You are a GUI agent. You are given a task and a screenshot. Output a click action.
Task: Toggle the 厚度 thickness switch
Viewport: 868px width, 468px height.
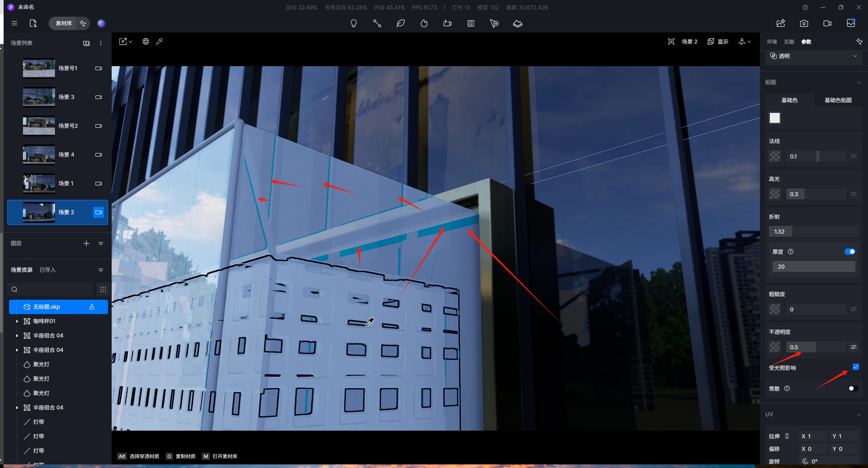pos(850,252)
